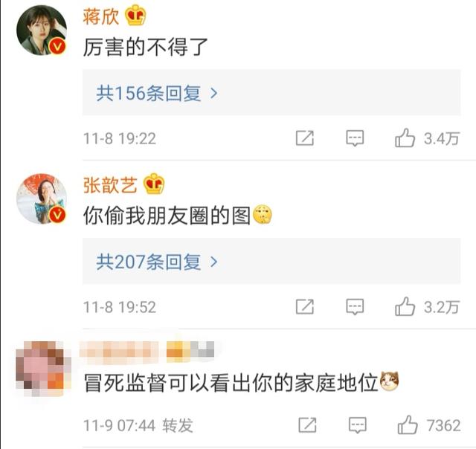This screenshot has width=476, height=449.
Task: Like 张歆艺's comment with thumbs-up icon
Action: (405, 307)
